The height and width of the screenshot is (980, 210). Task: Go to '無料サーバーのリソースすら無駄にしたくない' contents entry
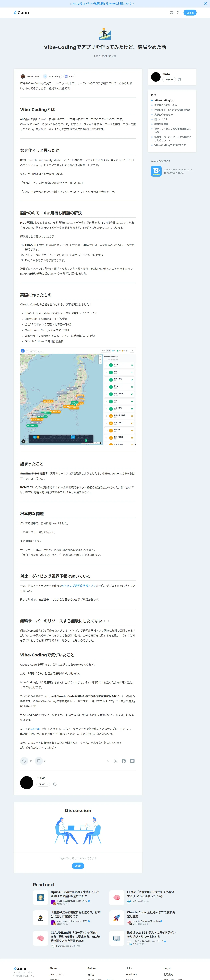(173, 139)
